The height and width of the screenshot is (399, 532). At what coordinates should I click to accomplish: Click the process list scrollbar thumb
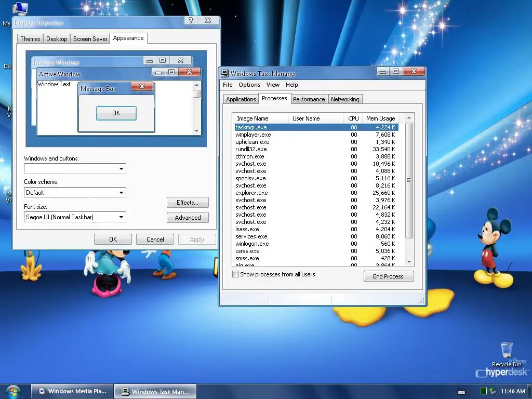[x=409, y=180]
